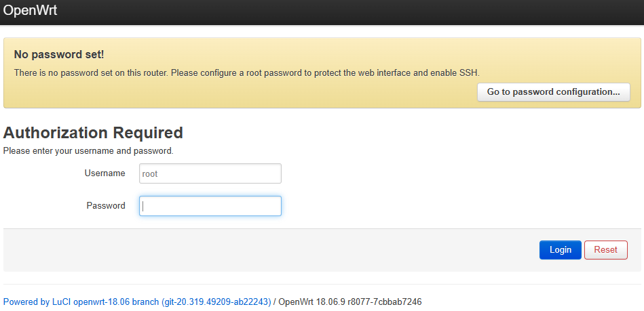
Task: Click the Password field label
Action: (x=106, y=206)
